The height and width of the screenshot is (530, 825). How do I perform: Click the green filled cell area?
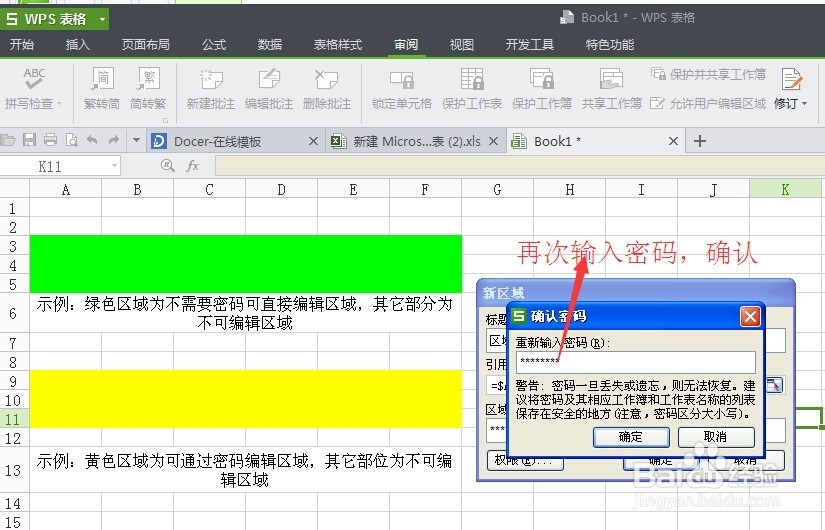pos(246,264)
